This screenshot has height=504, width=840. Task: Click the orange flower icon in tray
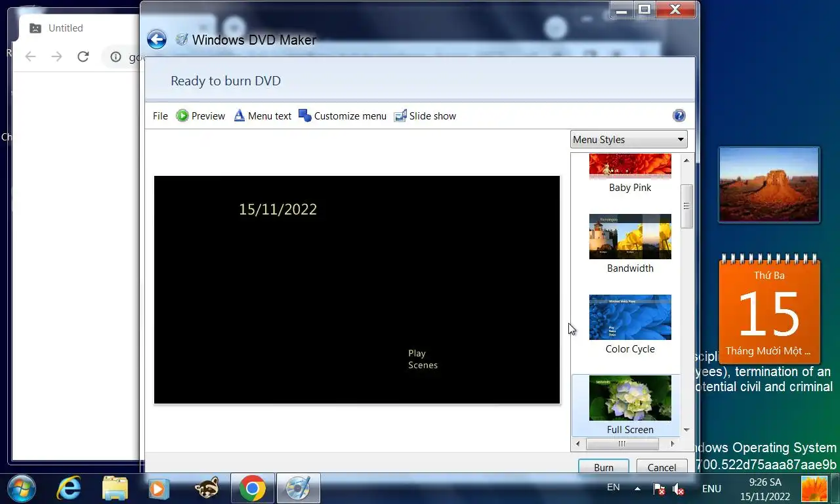coord(814,489)
